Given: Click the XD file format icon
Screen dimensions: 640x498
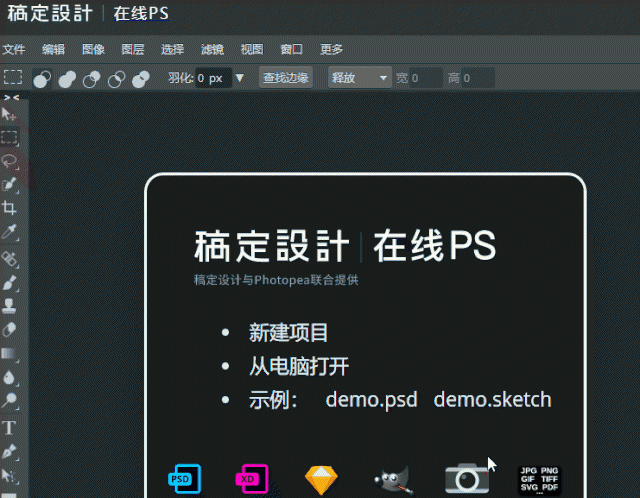Looking at the screenshot, I should [252, 478].
